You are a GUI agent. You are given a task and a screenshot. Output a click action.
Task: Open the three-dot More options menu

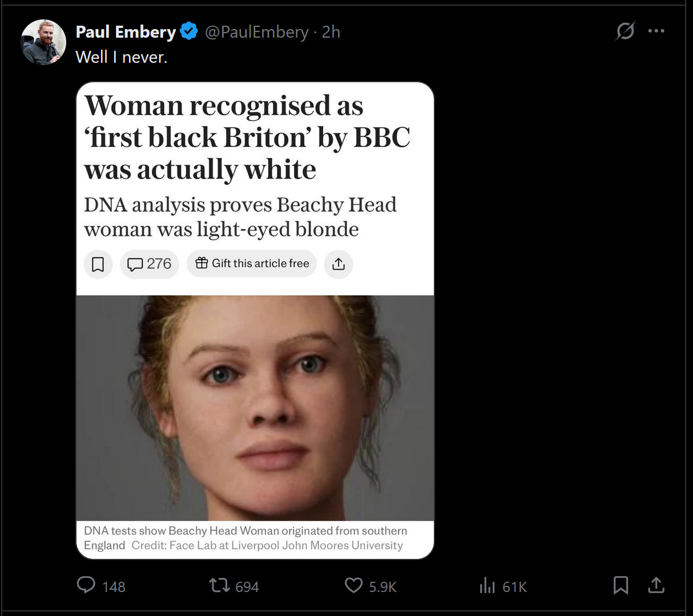(x=656, y=31)
